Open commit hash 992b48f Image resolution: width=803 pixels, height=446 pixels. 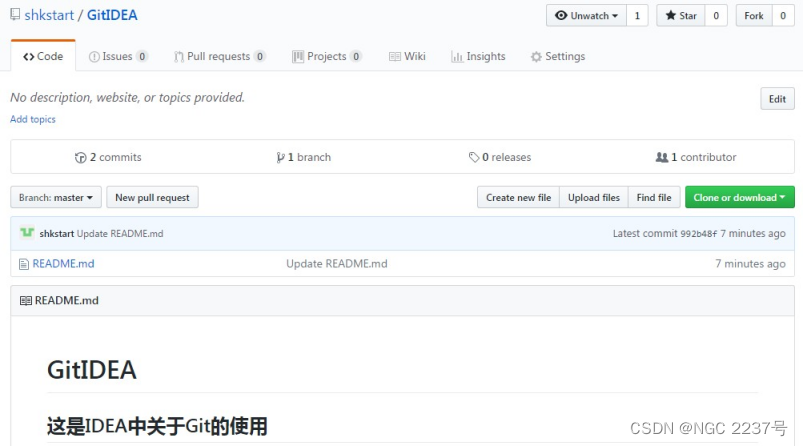(699, 233)
